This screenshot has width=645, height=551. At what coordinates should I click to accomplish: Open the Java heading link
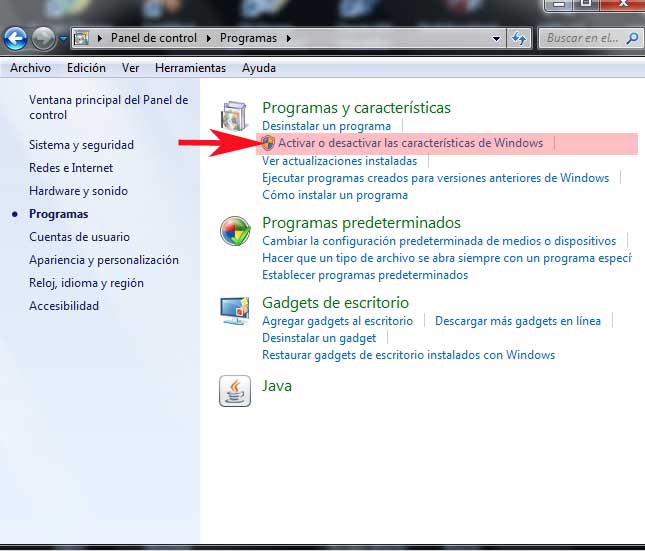tap(277, 386)
